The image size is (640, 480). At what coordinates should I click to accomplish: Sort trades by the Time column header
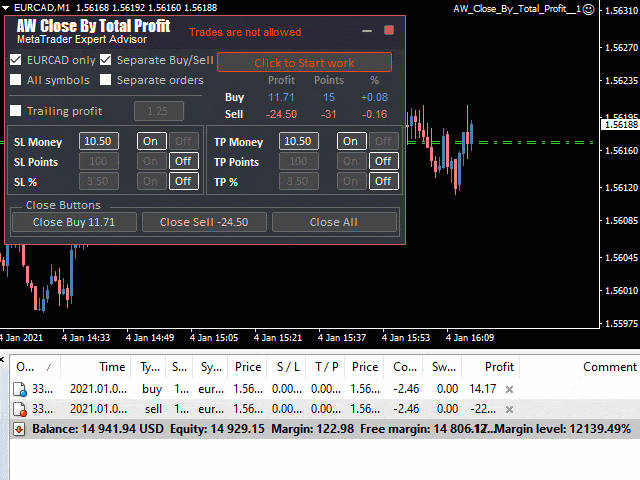point(111,367)
